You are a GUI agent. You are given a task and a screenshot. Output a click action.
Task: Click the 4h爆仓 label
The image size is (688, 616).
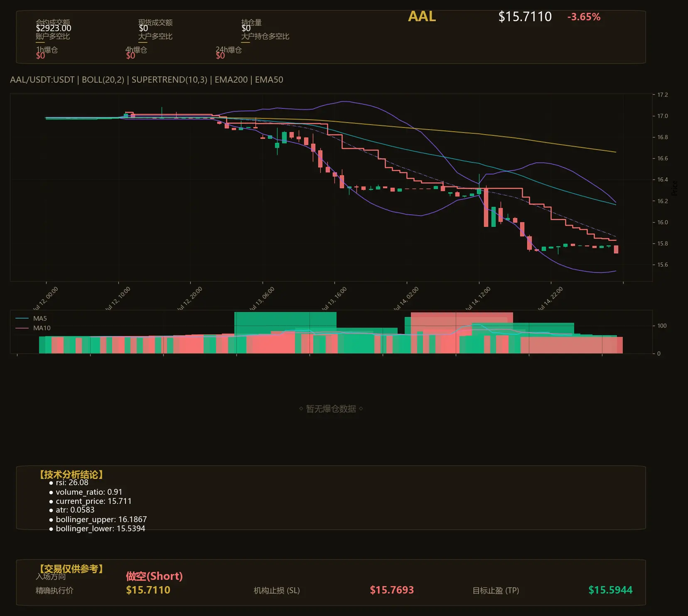[136, 50]
